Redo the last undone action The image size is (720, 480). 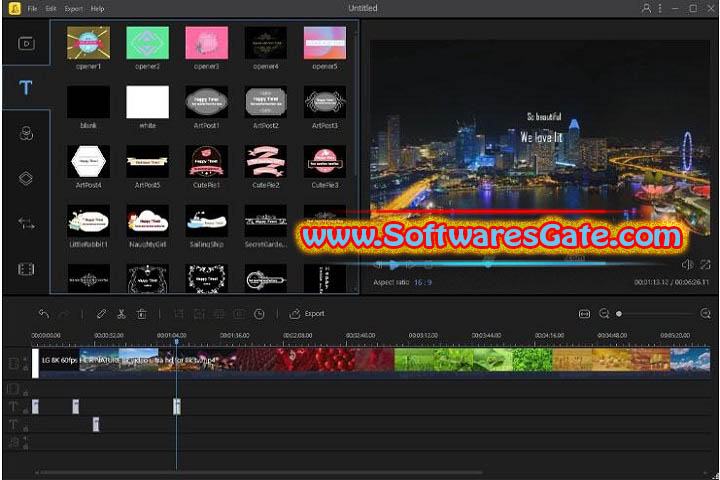64,314
